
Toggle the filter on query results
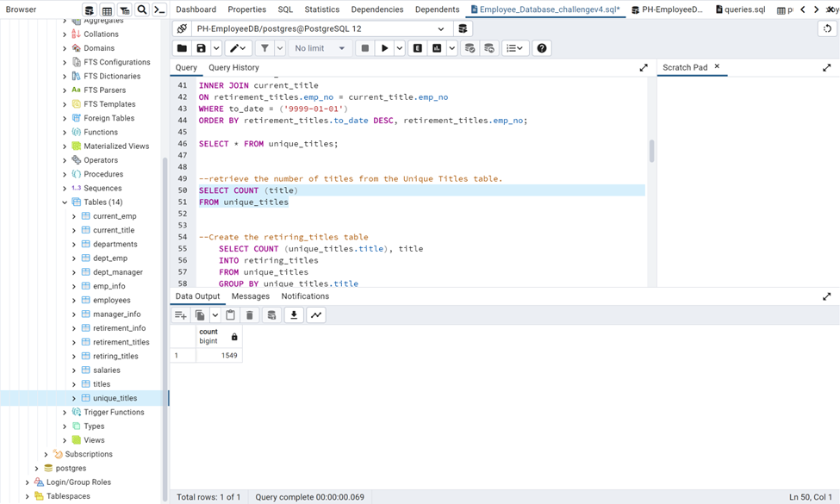pos(264,47)
